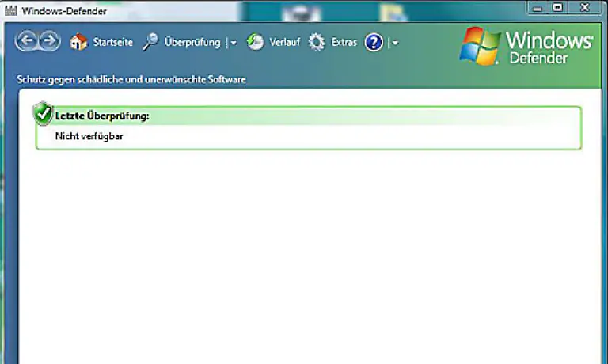This screenshot has width=608, height=364.
Task: Open help with the question mark icon
Action: point(374,42)
